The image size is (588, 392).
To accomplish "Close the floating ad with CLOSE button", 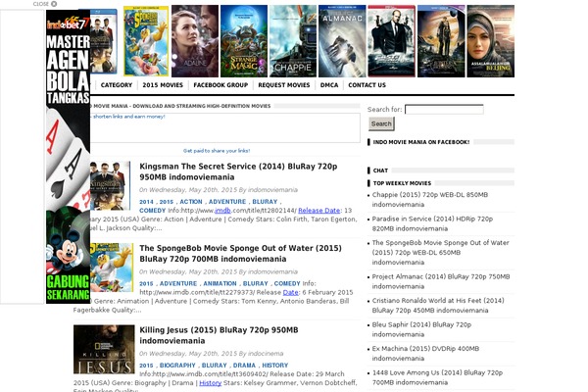I will pyautogui.click(x=45, y=4).
